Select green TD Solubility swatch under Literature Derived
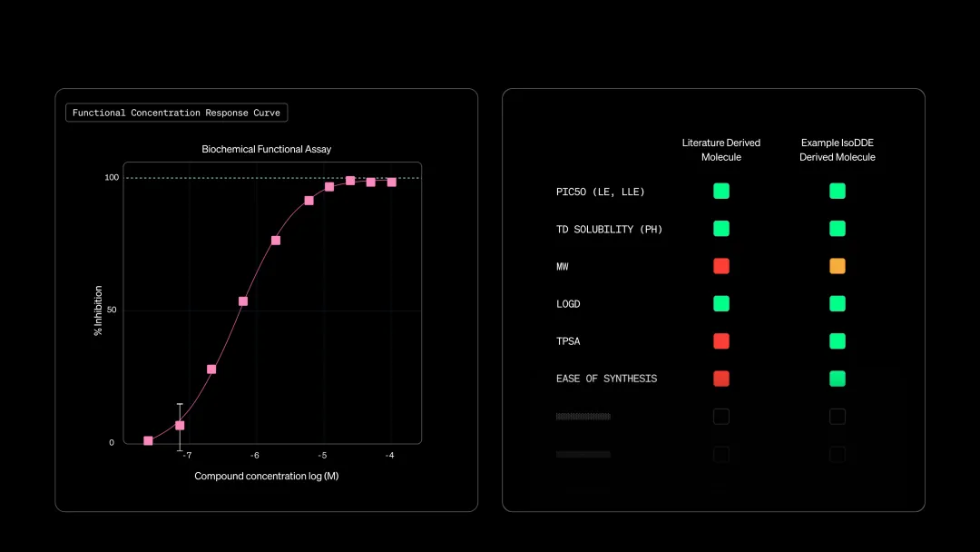 point(721,228)
